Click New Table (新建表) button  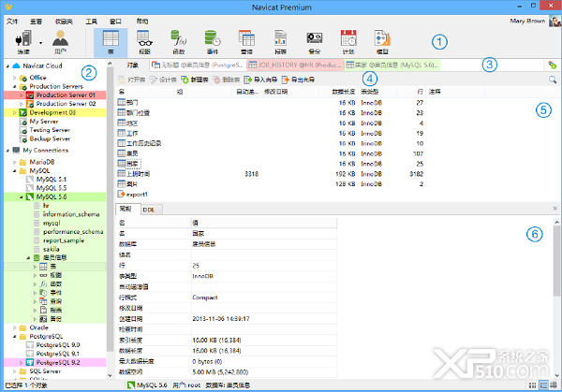coord(195,80)
